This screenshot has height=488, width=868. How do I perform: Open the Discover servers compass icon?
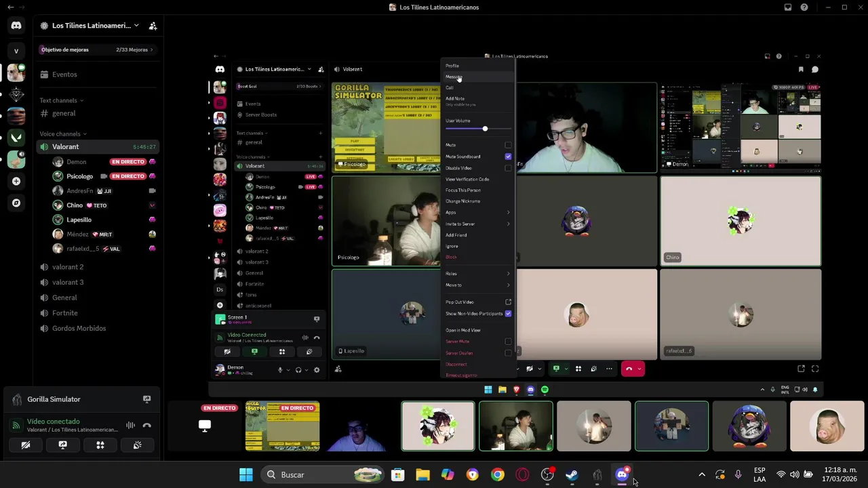[16, 203]
